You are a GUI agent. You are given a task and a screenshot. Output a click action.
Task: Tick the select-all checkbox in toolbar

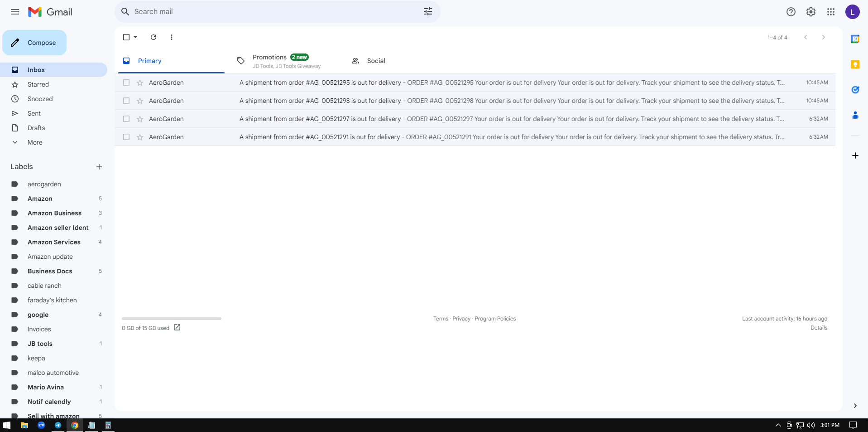click(x=126, y=37)
